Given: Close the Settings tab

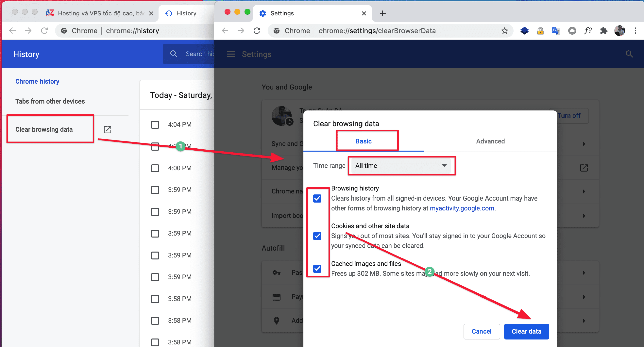Looking at the screenshot, I should [364, 13].
